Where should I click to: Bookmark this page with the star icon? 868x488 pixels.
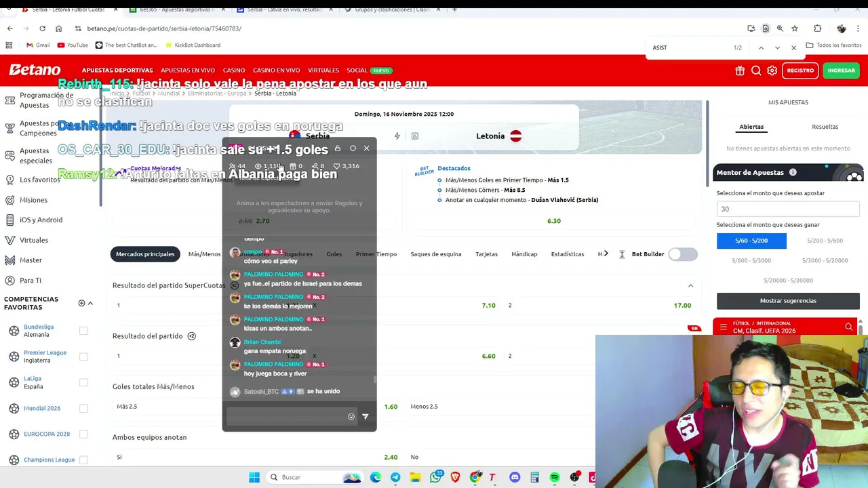pos(795,28)
